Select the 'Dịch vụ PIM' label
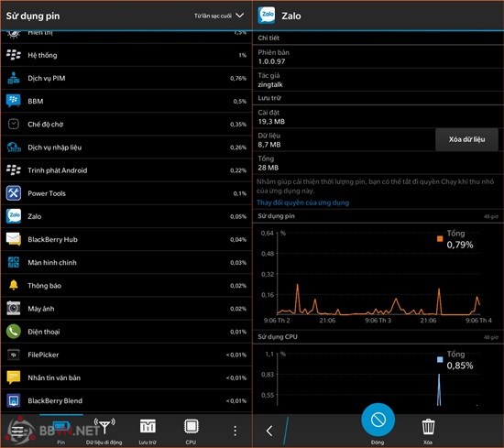Screen dimensions: 504x448 [47, 78]
